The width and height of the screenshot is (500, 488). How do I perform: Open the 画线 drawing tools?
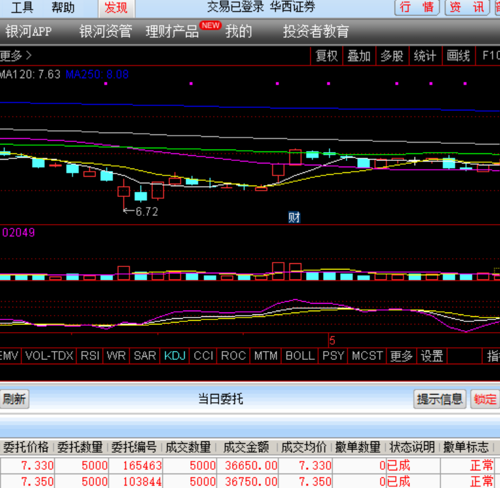point(458,56)
